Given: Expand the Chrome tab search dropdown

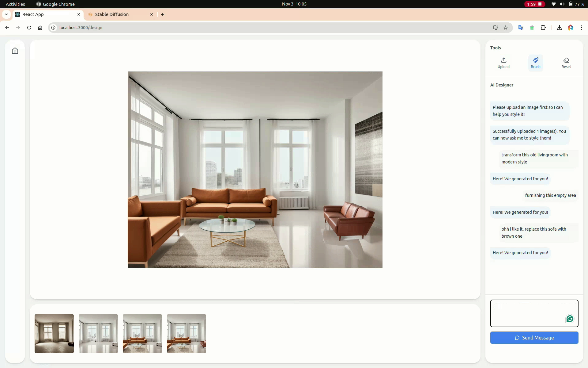Looking at the screenshot, I should (x=6, y=14).
